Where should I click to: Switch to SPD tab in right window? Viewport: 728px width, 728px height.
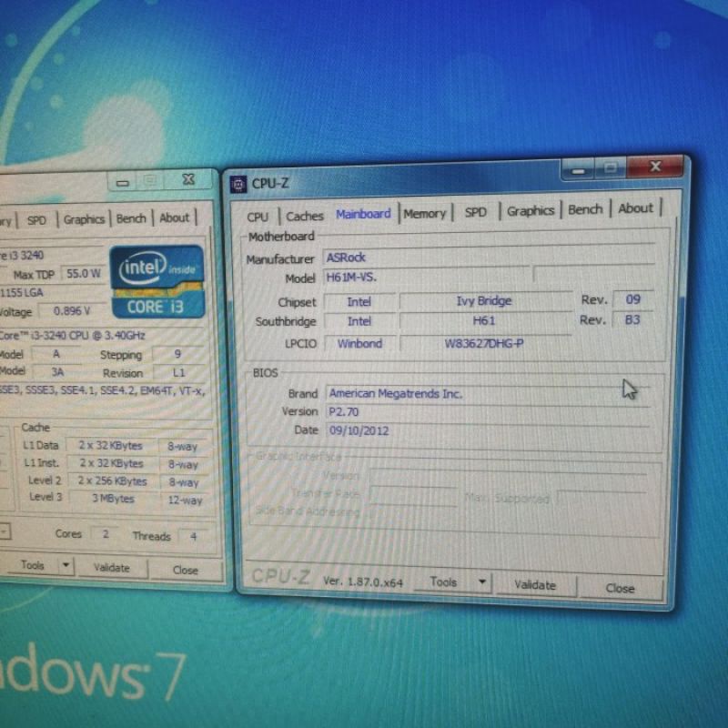point(475,212)
